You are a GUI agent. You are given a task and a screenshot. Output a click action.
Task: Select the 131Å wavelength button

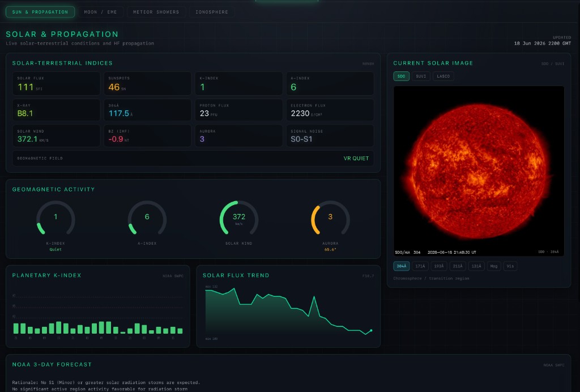point(476,266)
